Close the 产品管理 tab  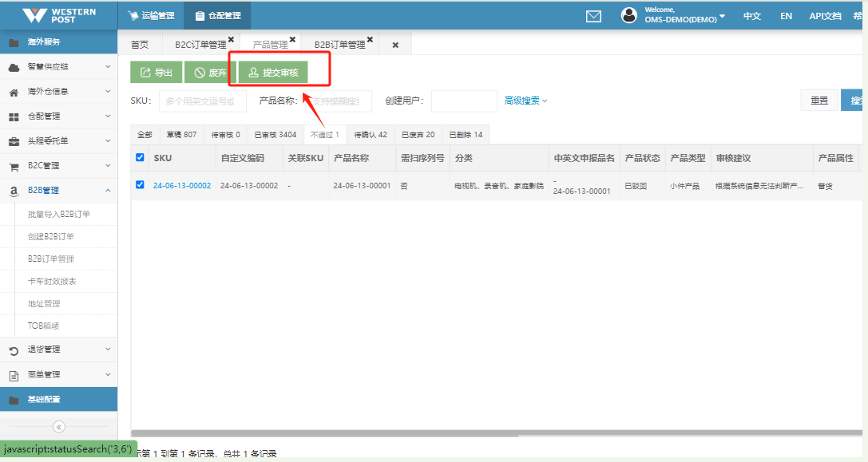pyautogui.click(x=293, y=39)
